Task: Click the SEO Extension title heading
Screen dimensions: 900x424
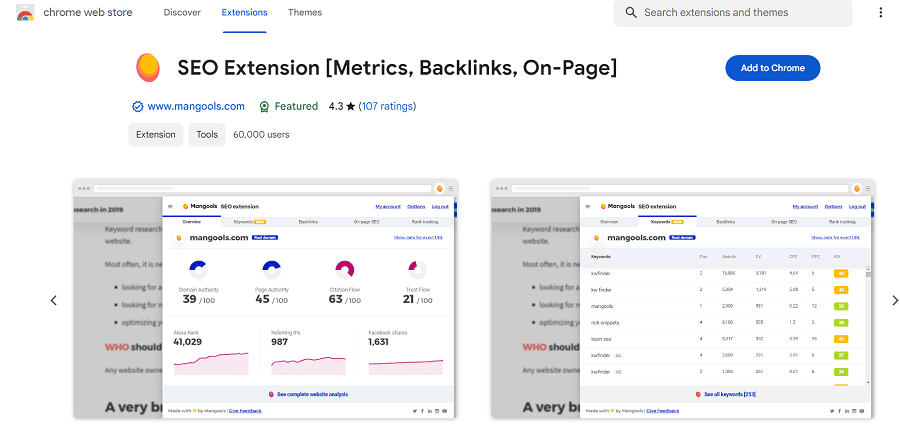Action: [x=397, y=68]
